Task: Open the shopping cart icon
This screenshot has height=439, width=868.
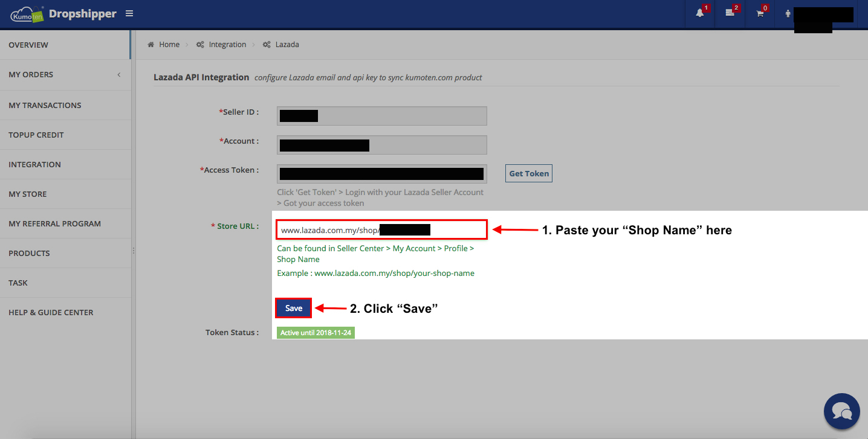Action: point(760,13)
